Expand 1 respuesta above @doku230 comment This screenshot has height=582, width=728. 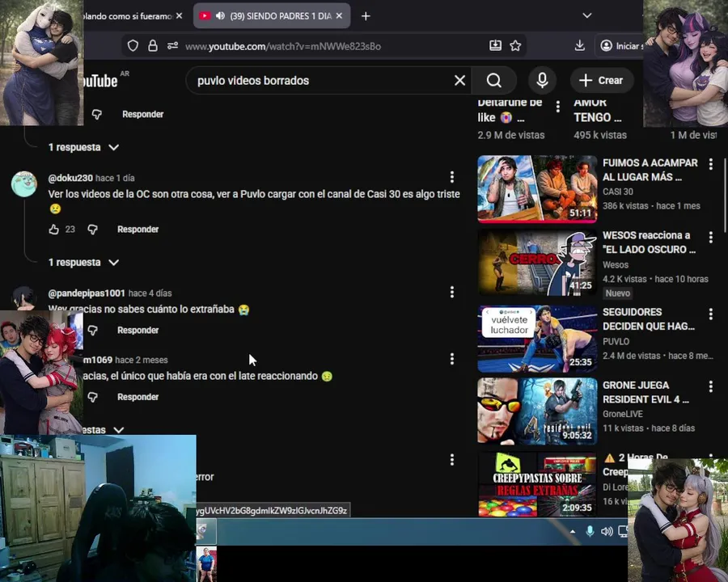tap(83, 147)
